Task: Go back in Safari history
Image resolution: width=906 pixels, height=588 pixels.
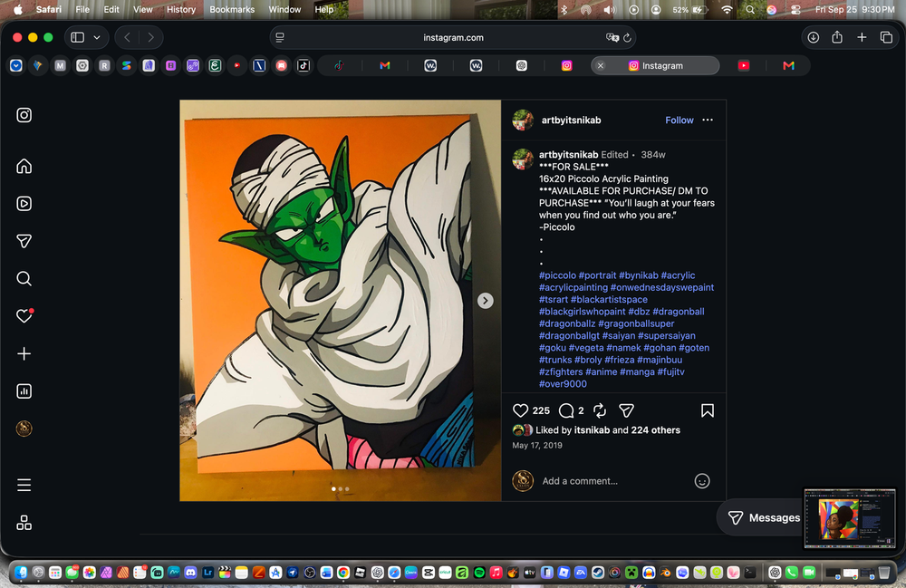Action: pos(127,37)
